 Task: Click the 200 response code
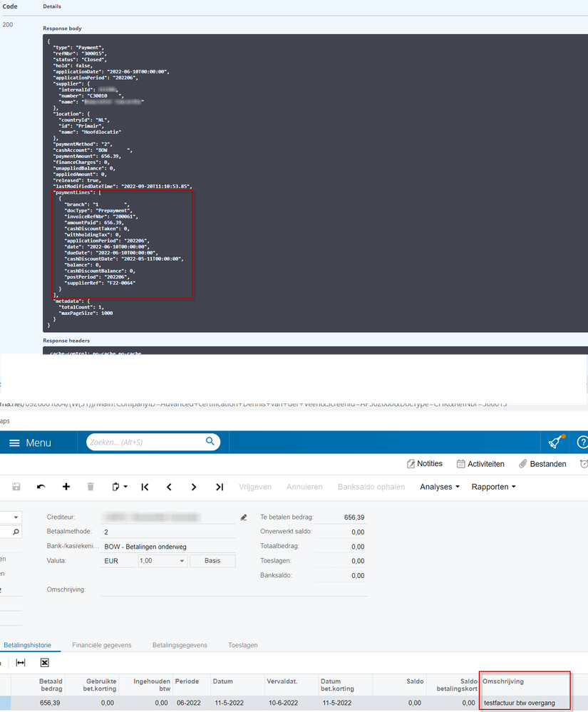point(8,24)
